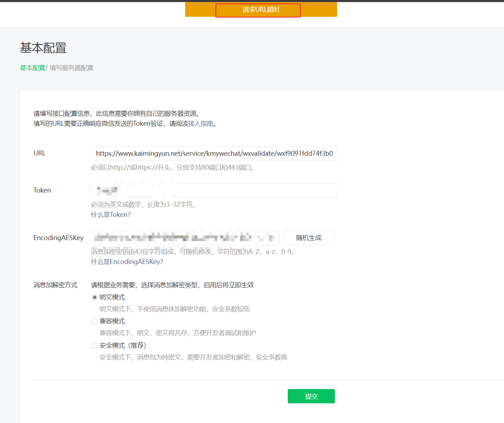Open the 什么是Token? link
This screenshot has height=423, width=504.
(111, 215)
